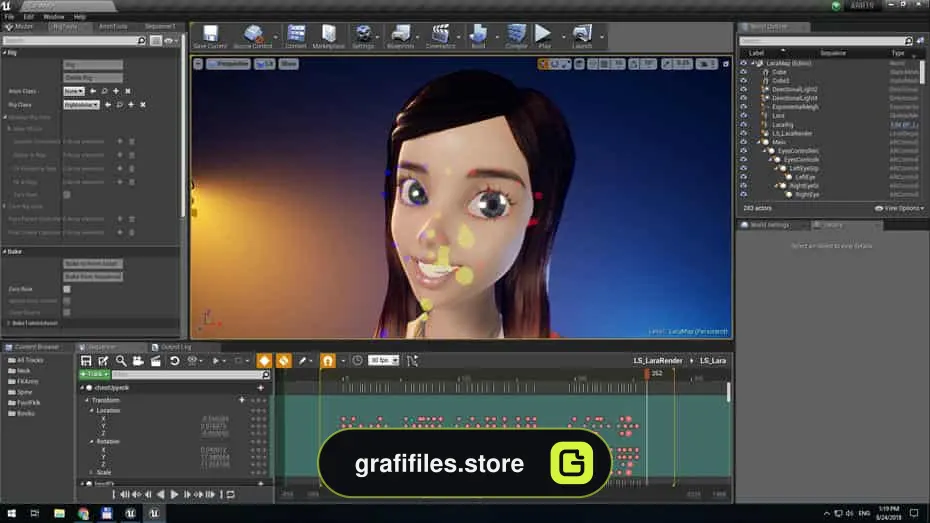Click the Build toolbar icon

[x=478, y=36]
